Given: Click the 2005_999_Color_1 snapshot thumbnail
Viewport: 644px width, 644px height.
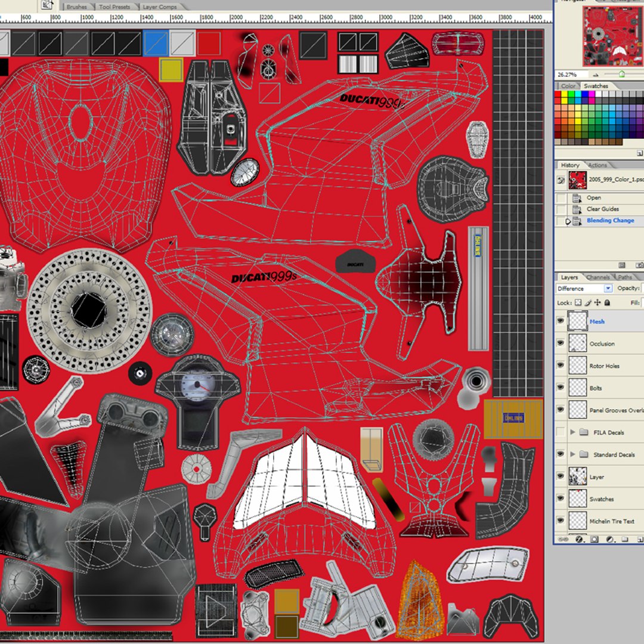Looking at the screenshot, I should [577, 180].
